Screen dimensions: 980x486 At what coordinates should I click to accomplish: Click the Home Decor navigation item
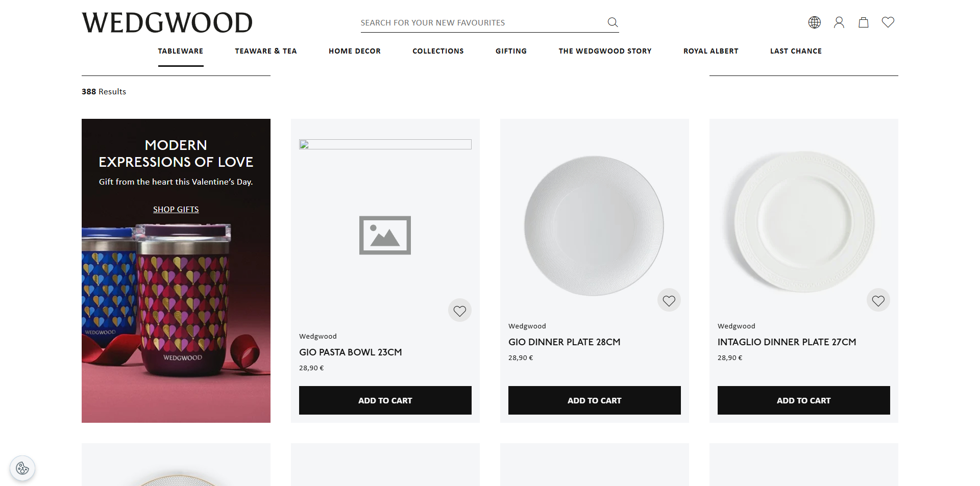pos(354,51)
